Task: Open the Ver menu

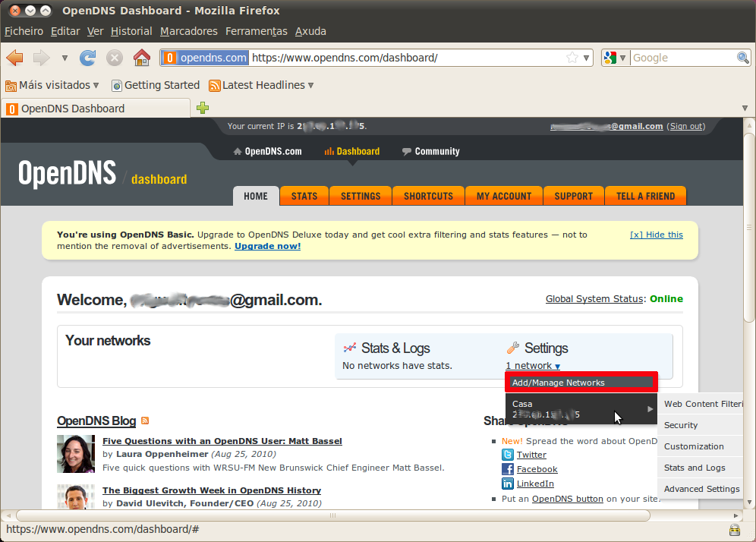Action: (x=95, y=31)
